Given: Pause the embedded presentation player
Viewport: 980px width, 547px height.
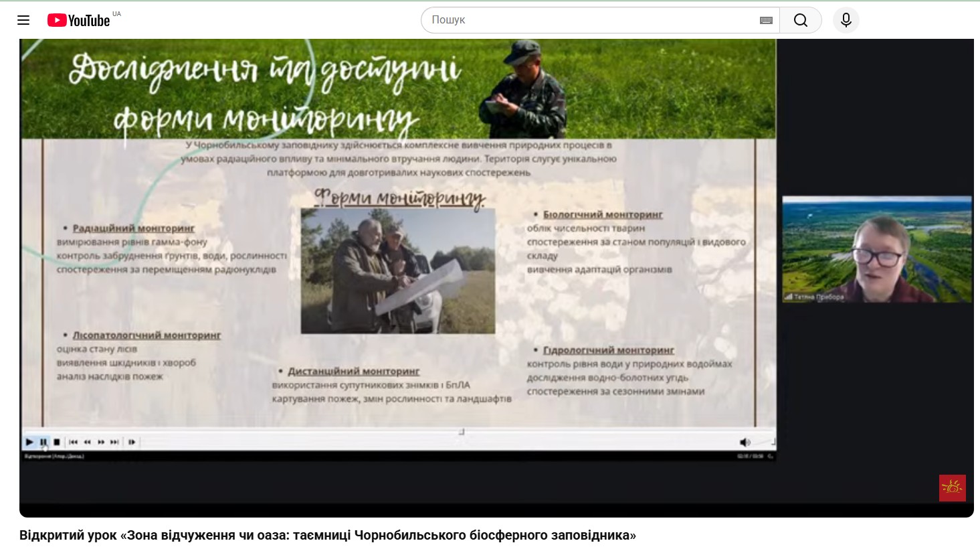Looking at the screenshot, I should (43, 442).
